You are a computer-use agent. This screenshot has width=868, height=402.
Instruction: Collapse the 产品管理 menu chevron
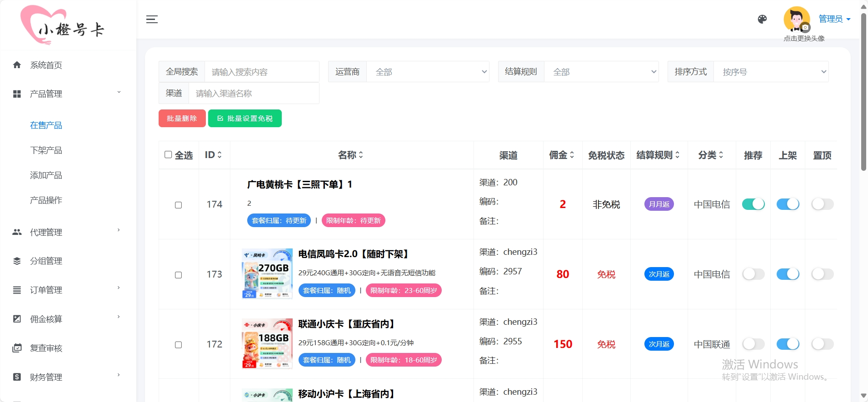coord(119,92)
